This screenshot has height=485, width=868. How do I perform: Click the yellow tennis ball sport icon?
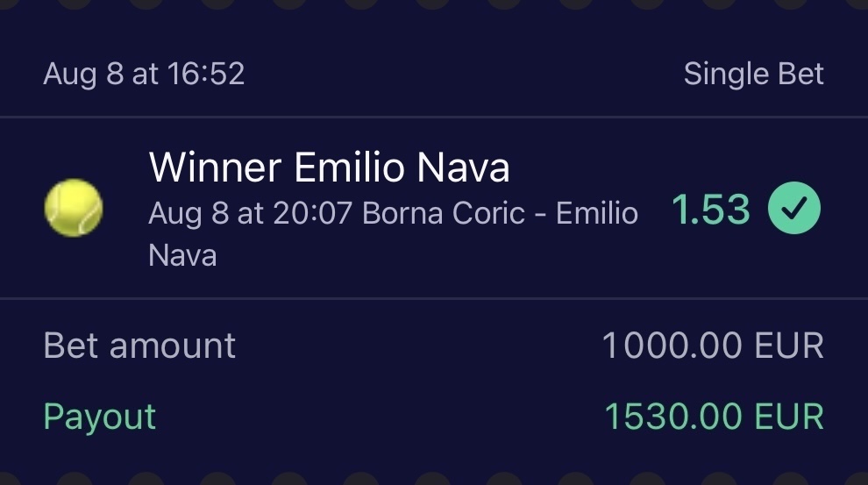click(74, 209)
